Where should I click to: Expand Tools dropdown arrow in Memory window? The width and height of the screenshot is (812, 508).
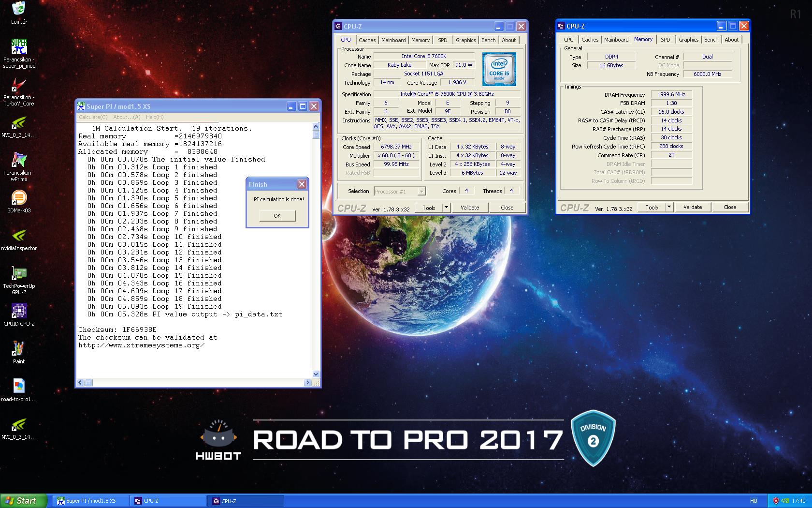coord(669,207)
